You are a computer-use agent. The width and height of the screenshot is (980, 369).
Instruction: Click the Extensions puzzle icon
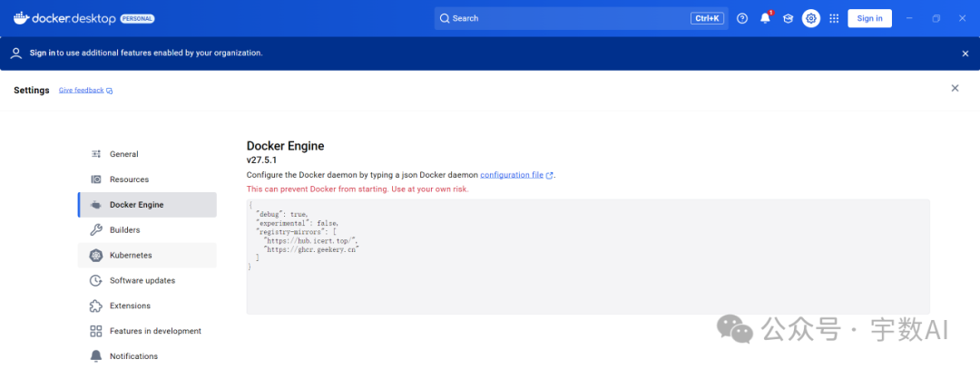[x=96, y=306]
